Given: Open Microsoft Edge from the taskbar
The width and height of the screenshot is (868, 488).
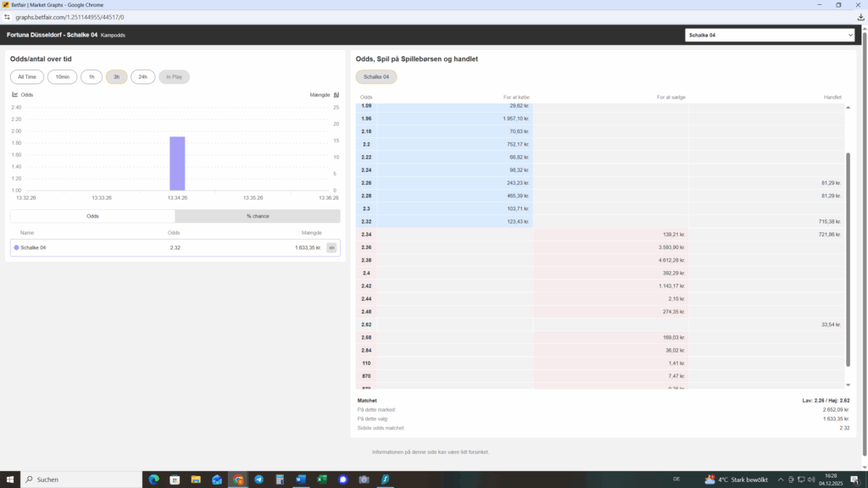Looking at the screenshot, I should coord(153,480).
